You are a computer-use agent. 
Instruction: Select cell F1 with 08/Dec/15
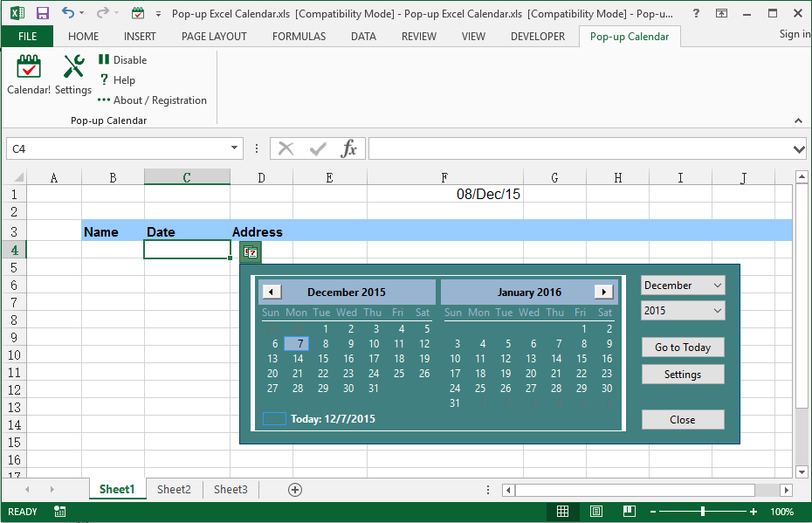tap(444, 194)
